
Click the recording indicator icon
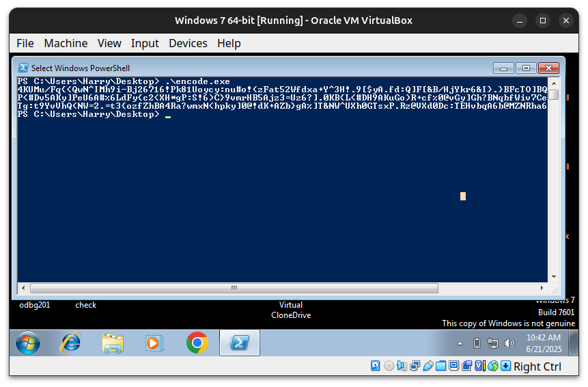[467, 366]
